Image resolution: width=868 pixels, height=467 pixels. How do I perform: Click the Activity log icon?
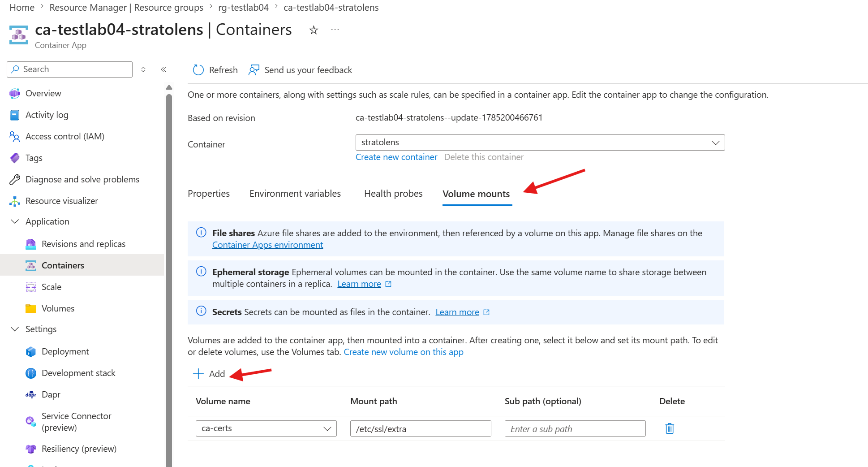coord(15,115)
